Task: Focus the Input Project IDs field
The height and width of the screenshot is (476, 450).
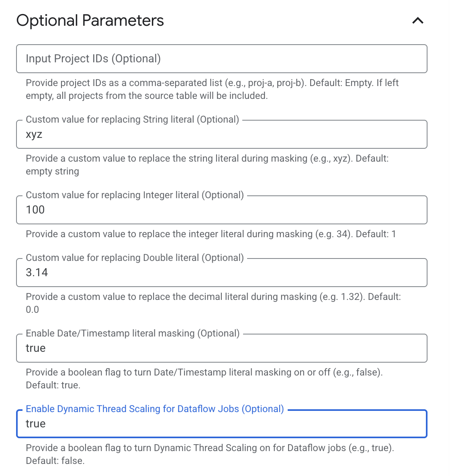Action: coord(221,59)
